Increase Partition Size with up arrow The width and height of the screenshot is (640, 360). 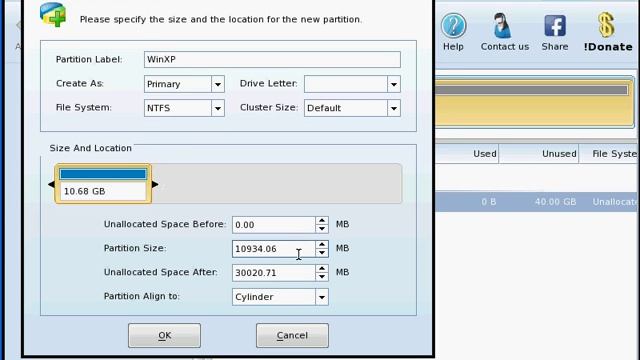tap(322, 245)
